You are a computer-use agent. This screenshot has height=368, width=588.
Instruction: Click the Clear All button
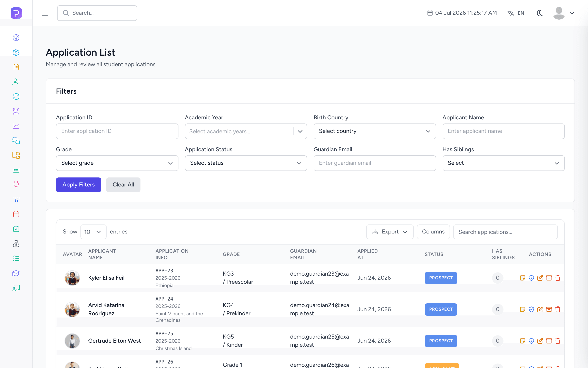coord(123,185)
